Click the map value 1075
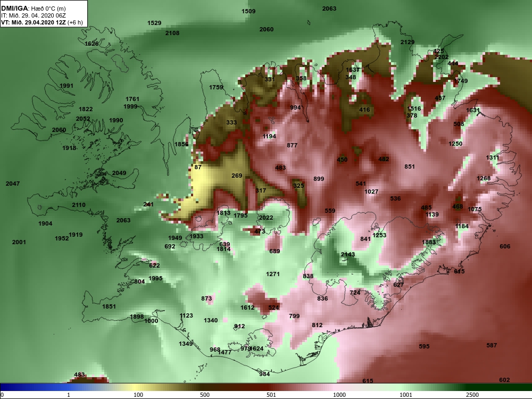Image resolution: width=532 pixels, height=399 pixels. (475, 209)
